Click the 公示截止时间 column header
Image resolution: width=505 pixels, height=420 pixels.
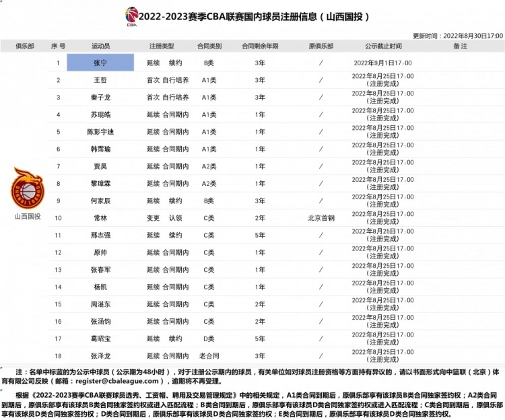(x=383, y=46)
